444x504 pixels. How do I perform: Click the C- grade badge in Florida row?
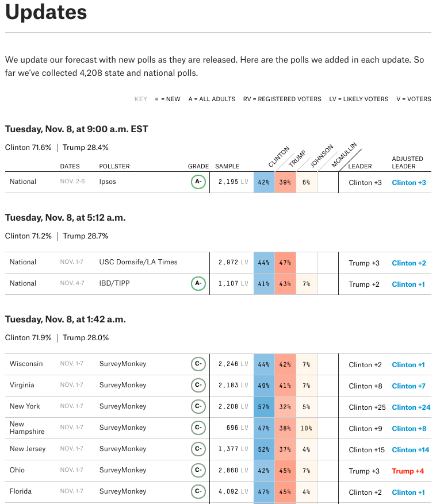click(x=198, y=492)
